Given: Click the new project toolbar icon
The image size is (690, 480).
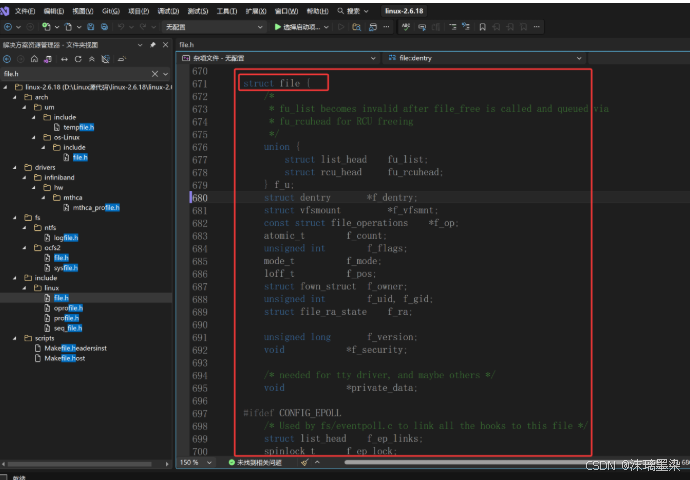Looking at the screenshot, I should pyautogui.click(x=46, y=27).
